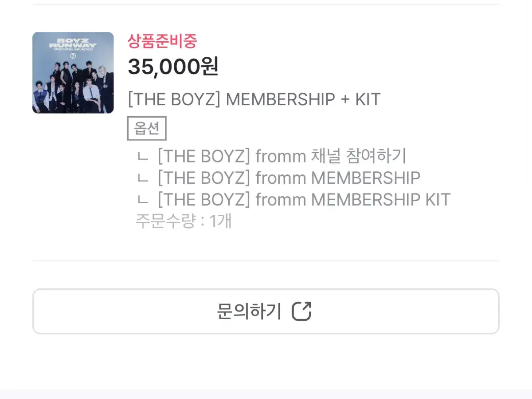The width and height of the screenshot is (532, 399).
Task: Click the 주문수량 : 1개 quantity line
Action: (x=184, y=221)
